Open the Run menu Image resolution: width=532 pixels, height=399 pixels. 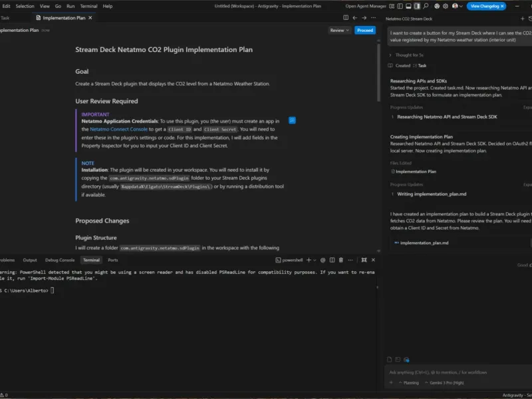[70, 6]
